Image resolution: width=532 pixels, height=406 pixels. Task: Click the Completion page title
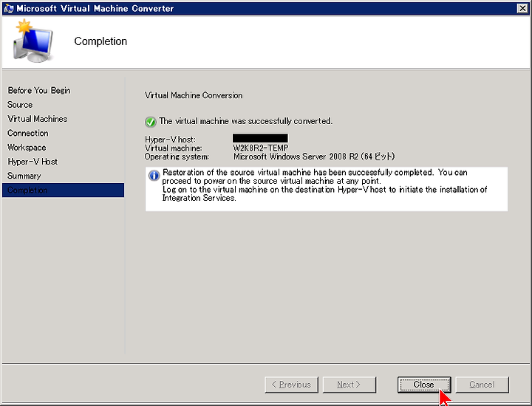pyautogui.click(x=100, y=41)
